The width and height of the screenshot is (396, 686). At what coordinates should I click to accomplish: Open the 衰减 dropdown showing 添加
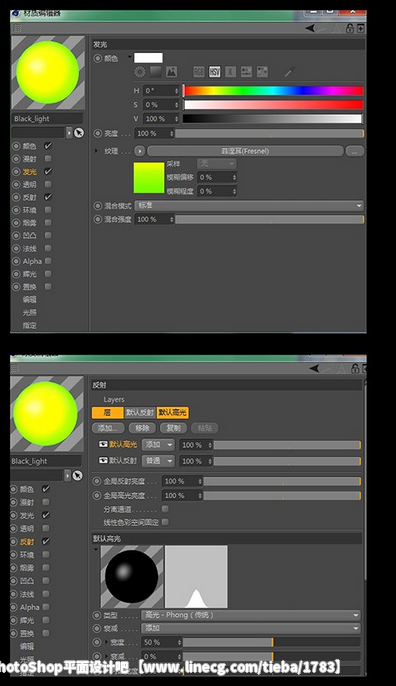pos(251,628)
